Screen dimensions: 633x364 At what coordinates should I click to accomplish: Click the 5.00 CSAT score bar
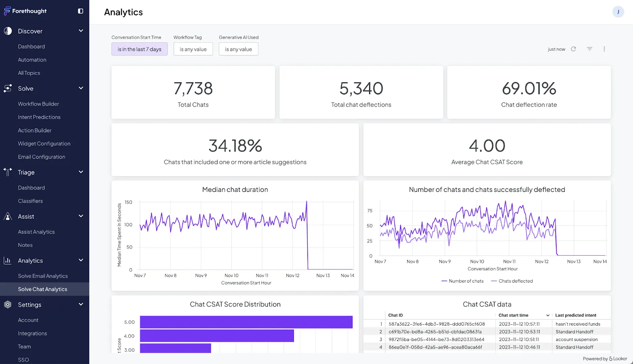point(246,322)
